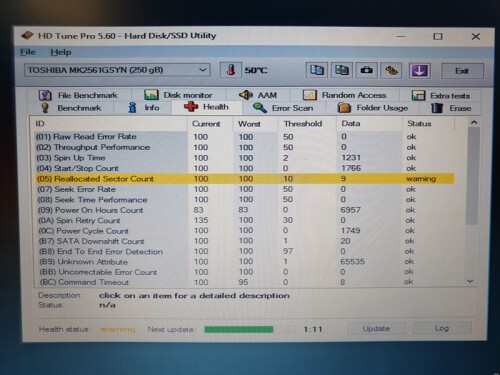This screenshot has height=375, width=500.
Task: Open the options tools icon
Action: (391, 70)
